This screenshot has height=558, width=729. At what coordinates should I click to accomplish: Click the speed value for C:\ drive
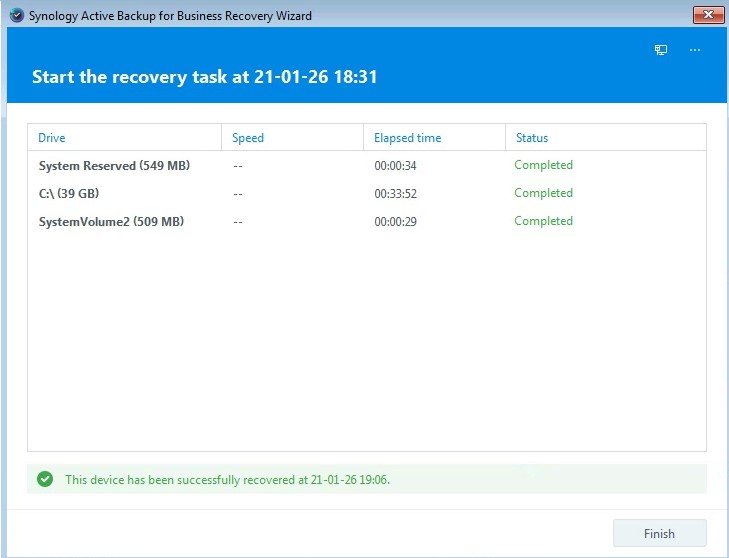(x=238, y=194)
